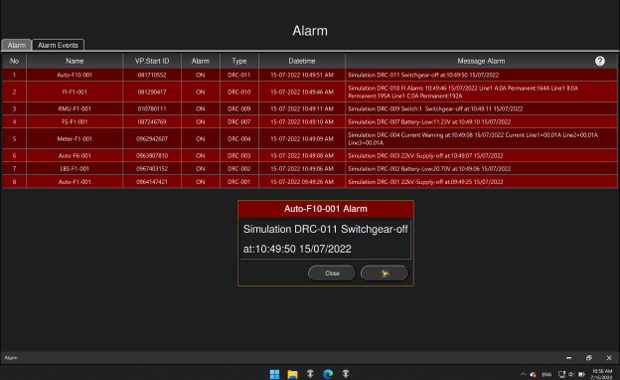The height and width of the screenshot is (380, 620).
Task: Close the Auto-F10-001 Alarm popup
Action: pos(332,273)
